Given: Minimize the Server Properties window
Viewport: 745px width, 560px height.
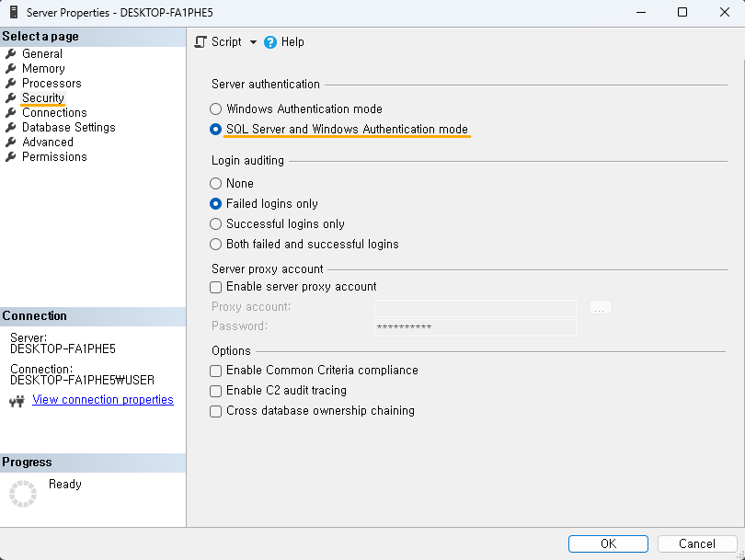Looking at the screenshot, I should 641,12.
